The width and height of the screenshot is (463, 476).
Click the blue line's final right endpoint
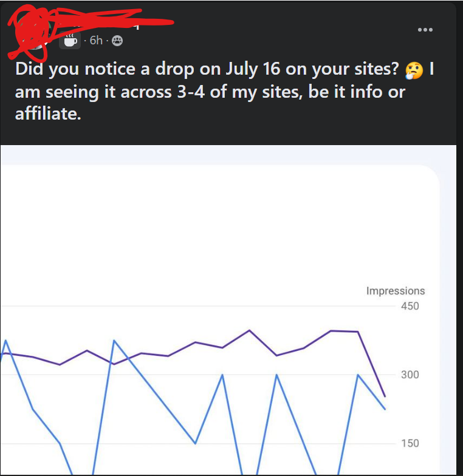coord(385,409)
